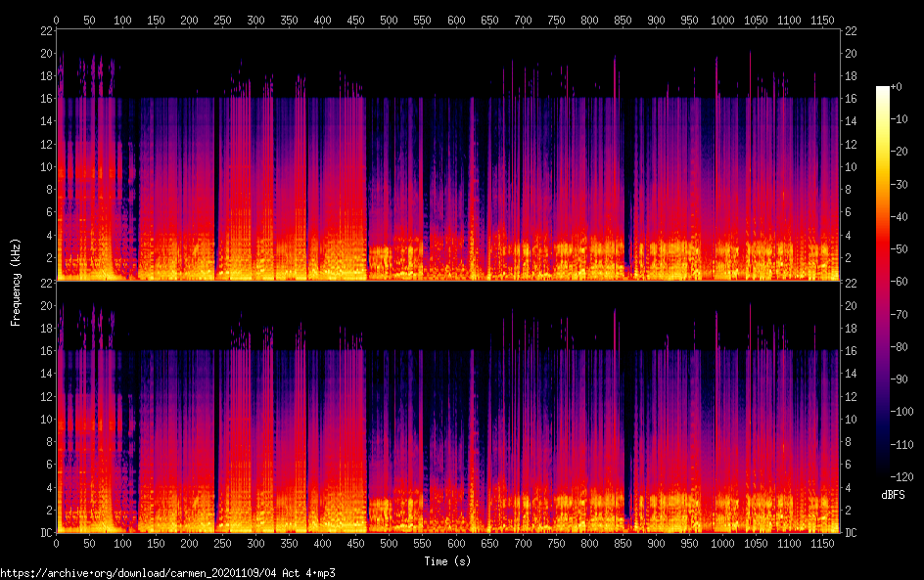
Task: Click the "500" tick on the top time axis
Action: [389, 20]
